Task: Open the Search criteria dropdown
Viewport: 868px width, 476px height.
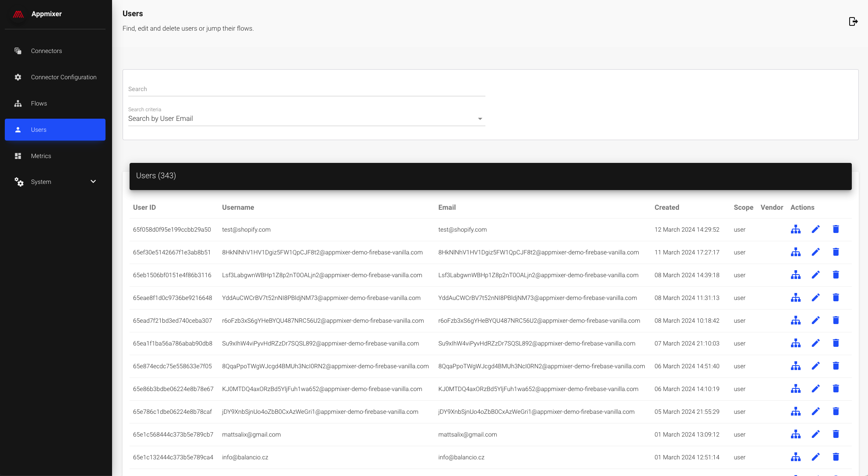Action: (x=306, y=119)
